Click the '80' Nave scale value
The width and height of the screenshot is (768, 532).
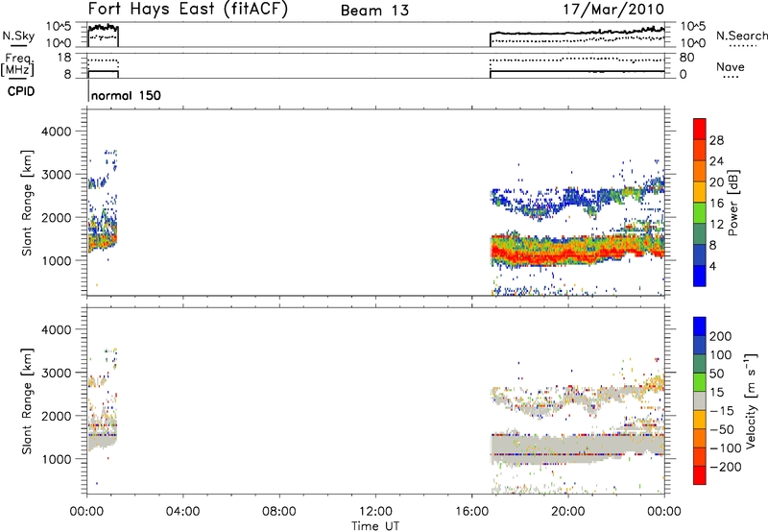[x=686, y=58]
